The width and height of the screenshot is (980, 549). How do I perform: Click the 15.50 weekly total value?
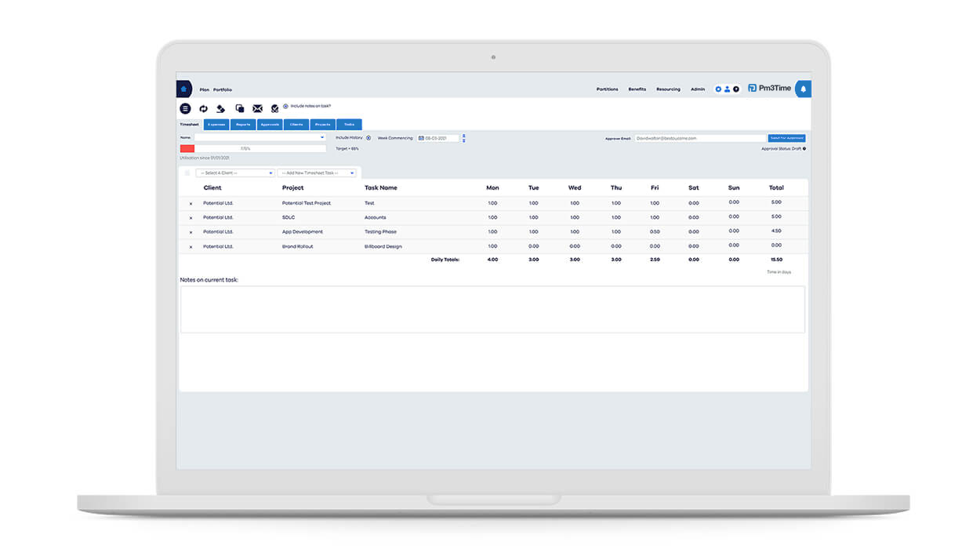(776, 259)
